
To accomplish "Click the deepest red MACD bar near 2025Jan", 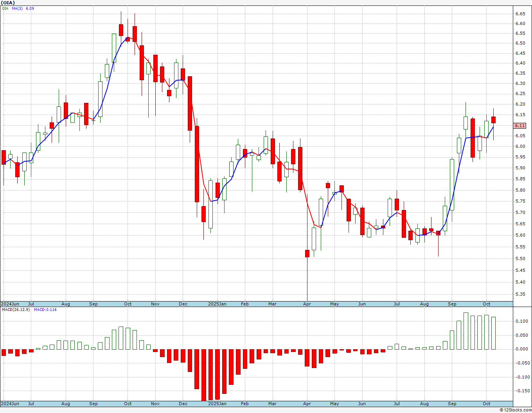I will (204, 375).
